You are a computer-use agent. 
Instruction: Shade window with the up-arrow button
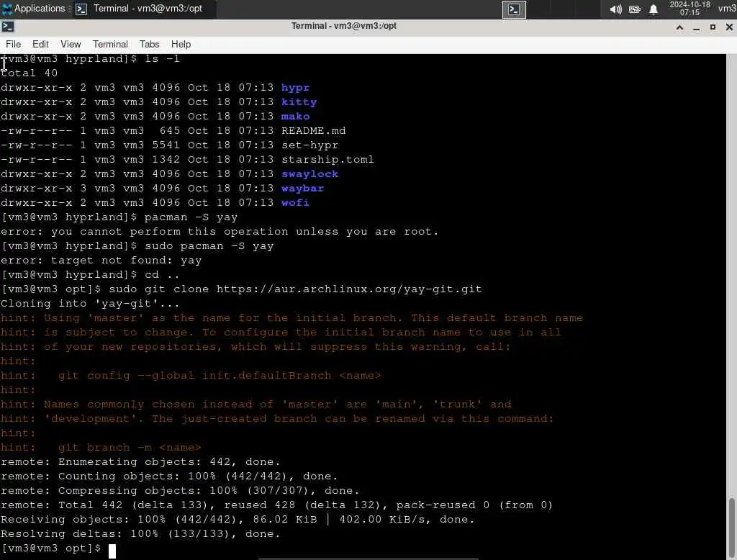click(x=679, y=27)
